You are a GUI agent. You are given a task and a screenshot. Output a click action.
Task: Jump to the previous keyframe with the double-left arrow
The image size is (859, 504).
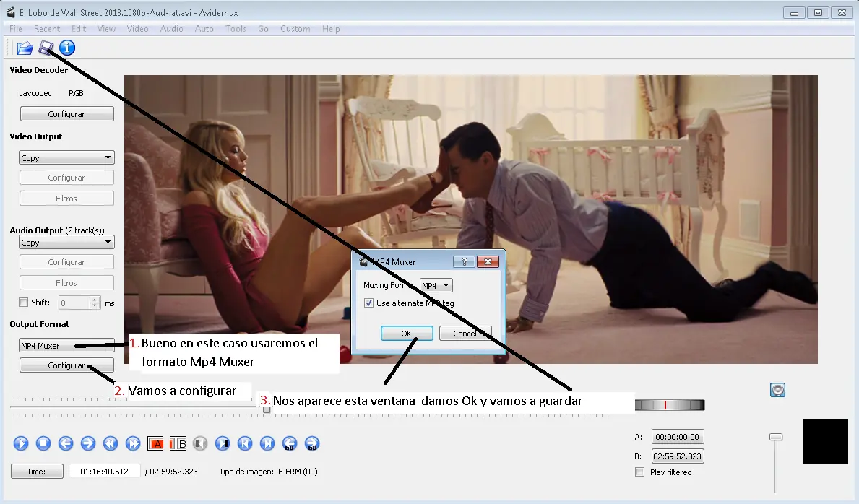click(111, 443)
